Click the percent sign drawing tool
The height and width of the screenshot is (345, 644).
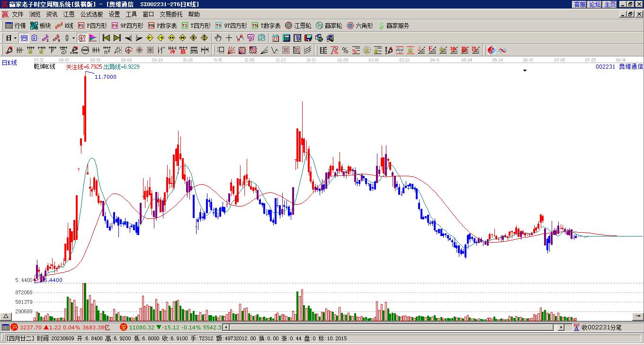point(345,50)
